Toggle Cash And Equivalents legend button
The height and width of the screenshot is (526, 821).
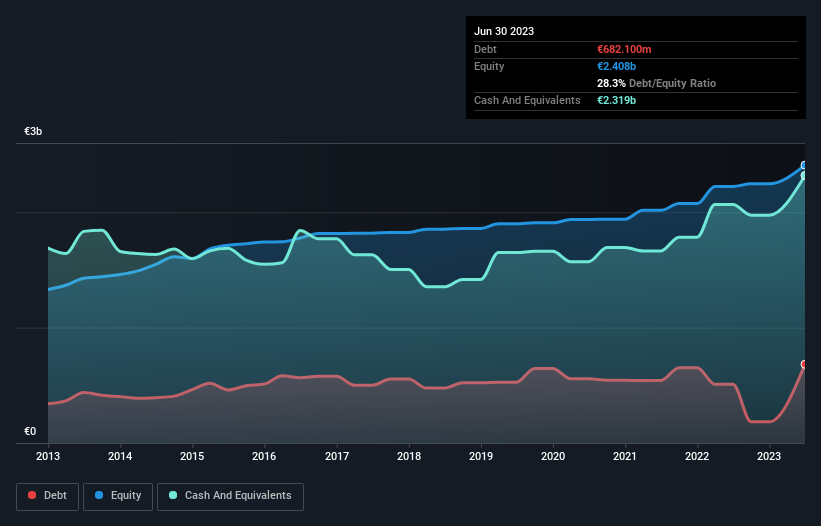pos(230,496)
